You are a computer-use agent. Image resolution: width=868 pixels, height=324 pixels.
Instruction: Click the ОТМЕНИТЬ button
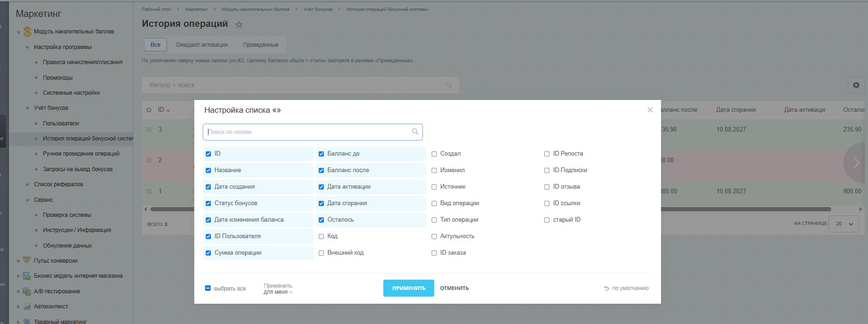tap(455, 288)
